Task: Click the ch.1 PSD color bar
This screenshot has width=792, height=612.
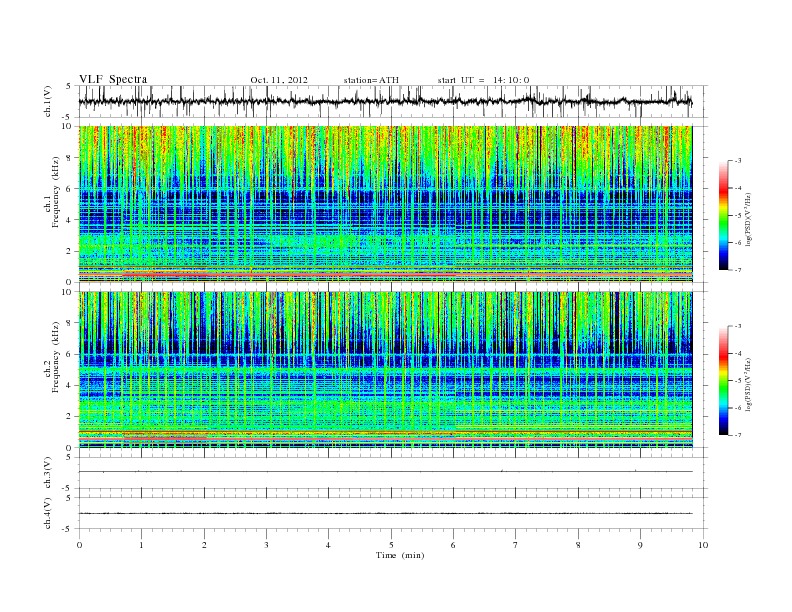Action: tap(724, 215)
